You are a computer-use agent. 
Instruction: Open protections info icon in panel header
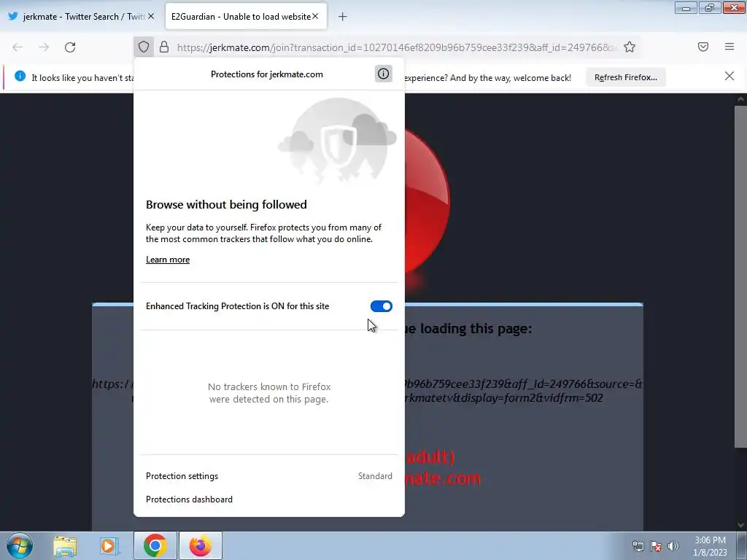pyautogui.click(x=383, y=74)
